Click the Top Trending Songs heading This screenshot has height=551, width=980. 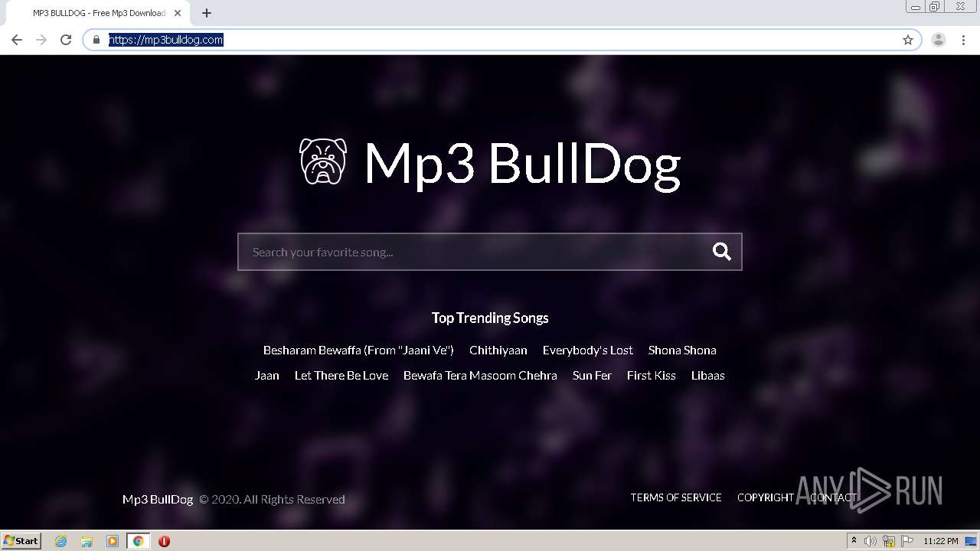[x=490, y=318]
